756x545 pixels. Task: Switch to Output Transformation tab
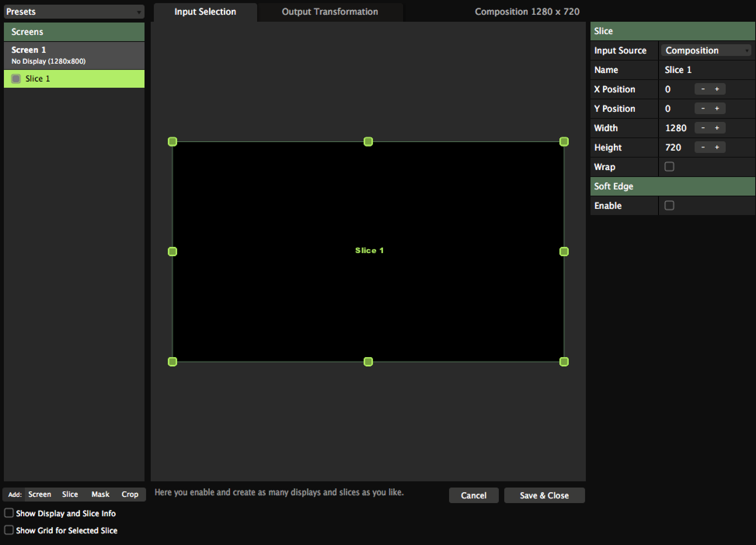tap(330, 12)
